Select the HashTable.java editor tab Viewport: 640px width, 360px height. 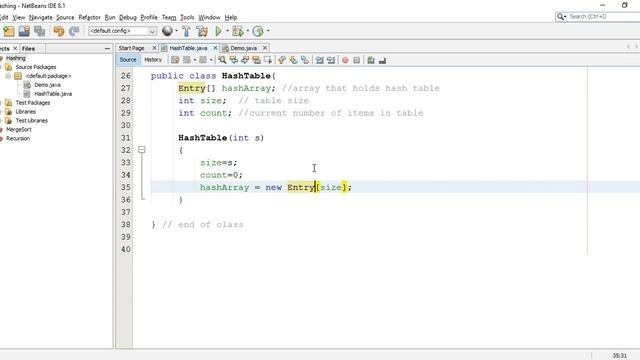[188, 48]
